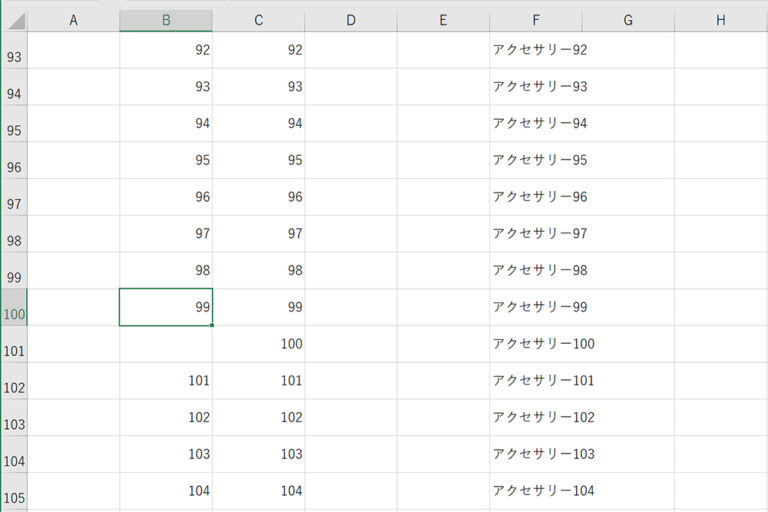This screenshot has width=768, height=512.
Task: Select active cell B100 showing 99
Action: coord(166,307)
